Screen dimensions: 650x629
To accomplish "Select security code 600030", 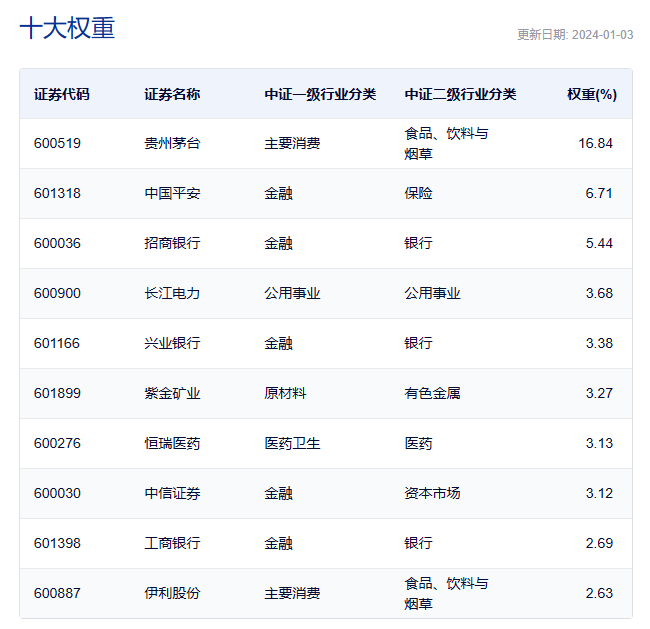I will point(57,493).
